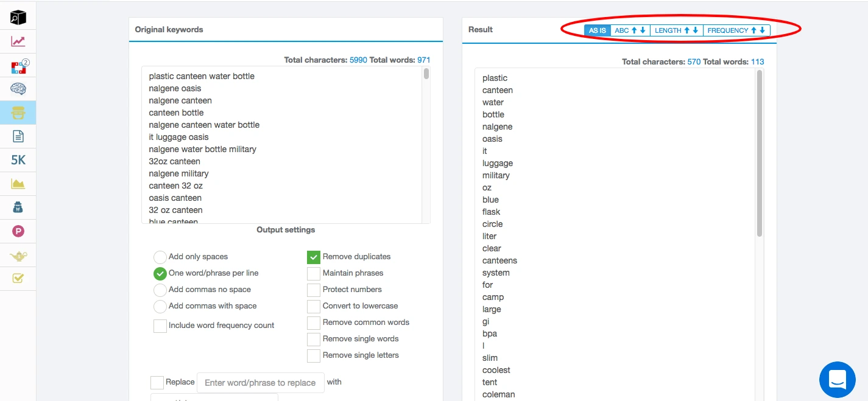The image size is (868, 401).
Task: Switch to the AS IS sorting tab
Action: 596,30
